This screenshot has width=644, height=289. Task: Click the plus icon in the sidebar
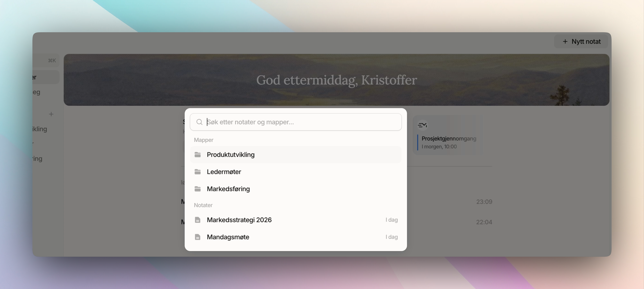51,114
